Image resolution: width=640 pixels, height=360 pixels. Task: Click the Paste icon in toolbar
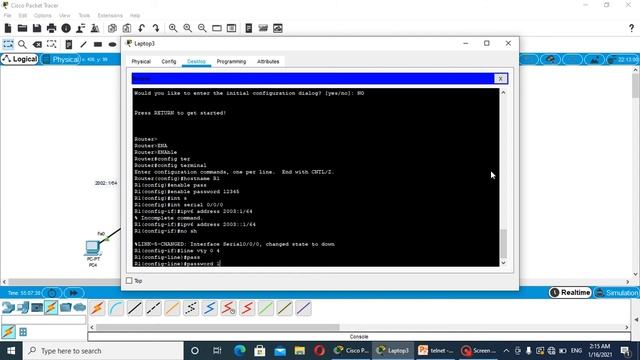(127, 28)
